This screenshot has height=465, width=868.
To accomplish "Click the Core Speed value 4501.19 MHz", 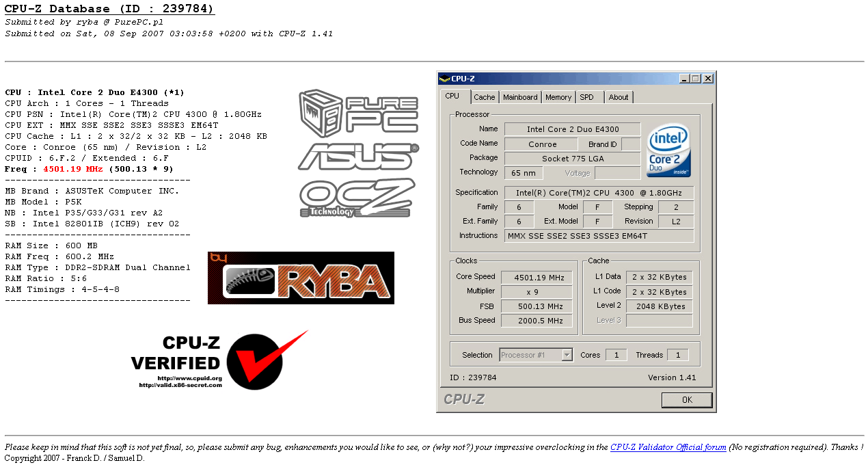I will [537, 278].
